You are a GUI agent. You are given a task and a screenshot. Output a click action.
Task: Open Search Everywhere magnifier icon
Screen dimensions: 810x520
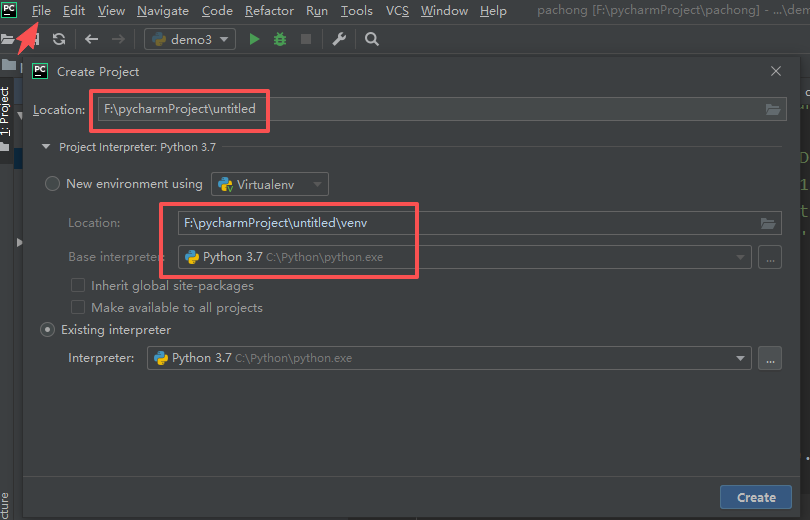371,39
